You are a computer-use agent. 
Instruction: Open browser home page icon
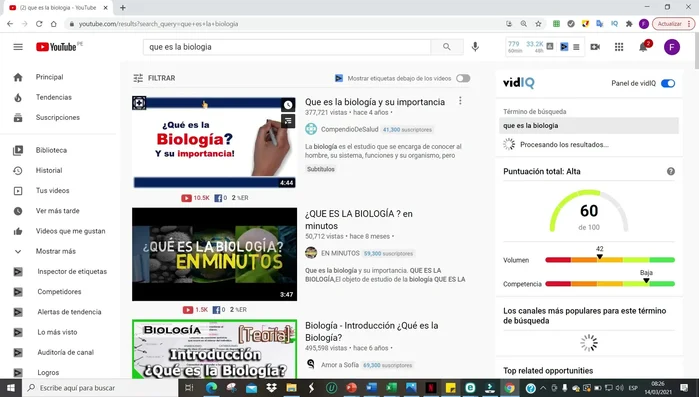click(x=53, y=24)
